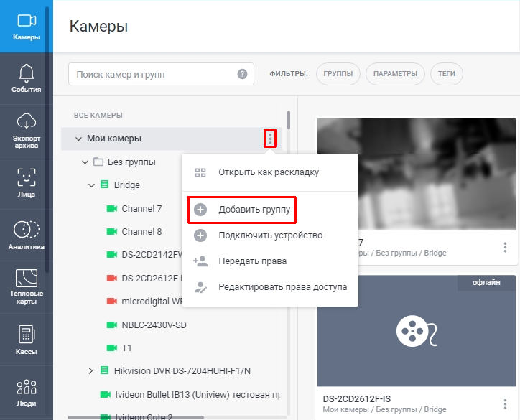This screenshot has height=420, width=520.
Task: Open three-dot menu on the top camera card
Action: (x=505, y=247)
